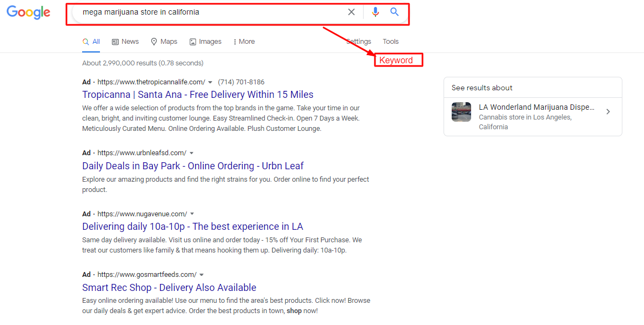This screenshot has height=325, width=644.
Task: Click the All results magnifier icon
Action: tap(85, 41)
